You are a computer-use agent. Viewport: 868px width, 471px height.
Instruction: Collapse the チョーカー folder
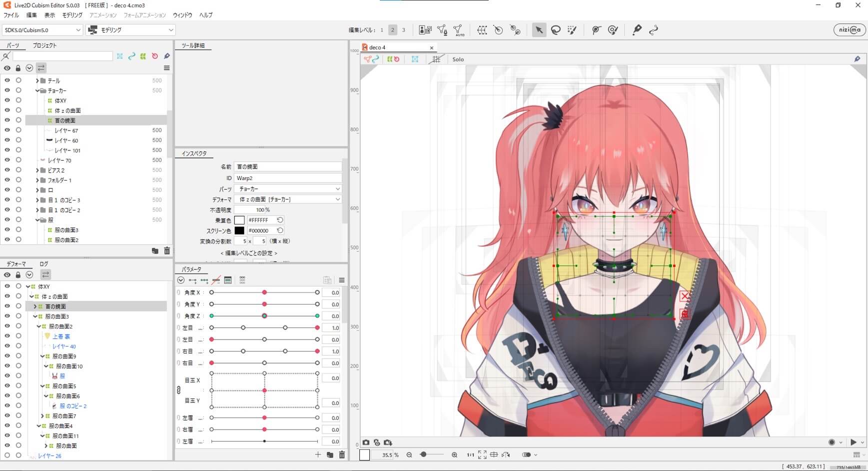[x=37, y=90]
